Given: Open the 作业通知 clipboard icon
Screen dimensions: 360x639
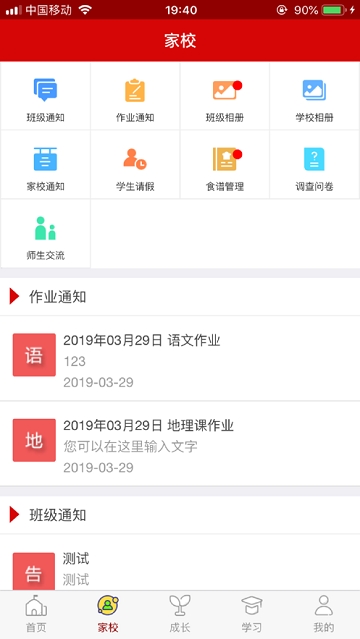Looking at the screenshot, I should click(135, 90).
